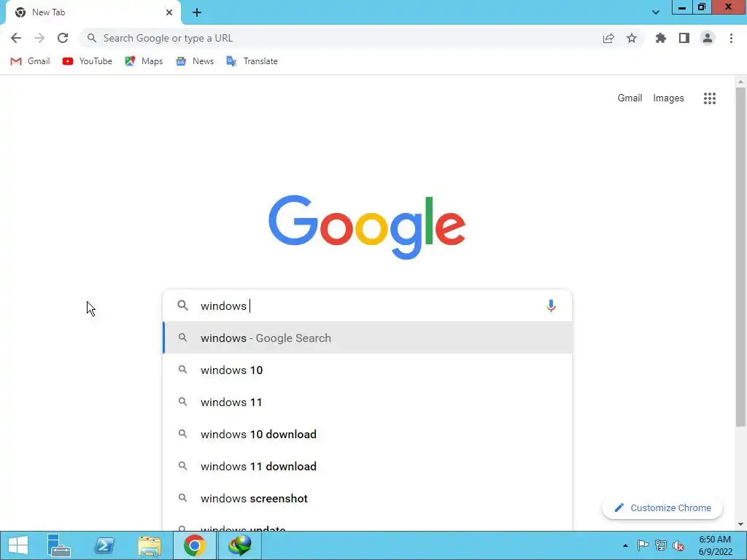Show hidden system tray icons
The height and width of the screenshot is (560, 747).
point(625,545)
